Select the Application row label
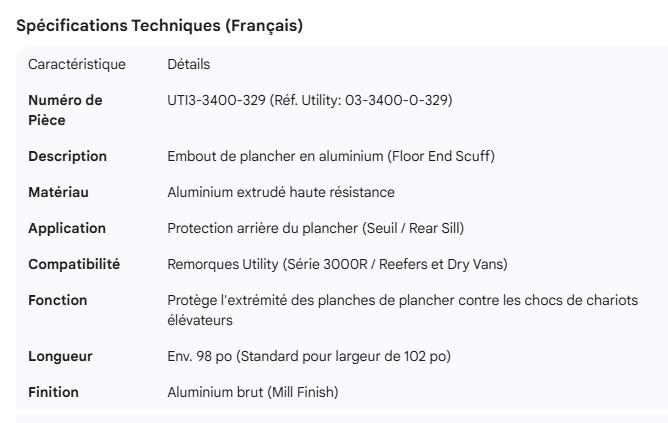The image size is (668, 423). point(66,229)
